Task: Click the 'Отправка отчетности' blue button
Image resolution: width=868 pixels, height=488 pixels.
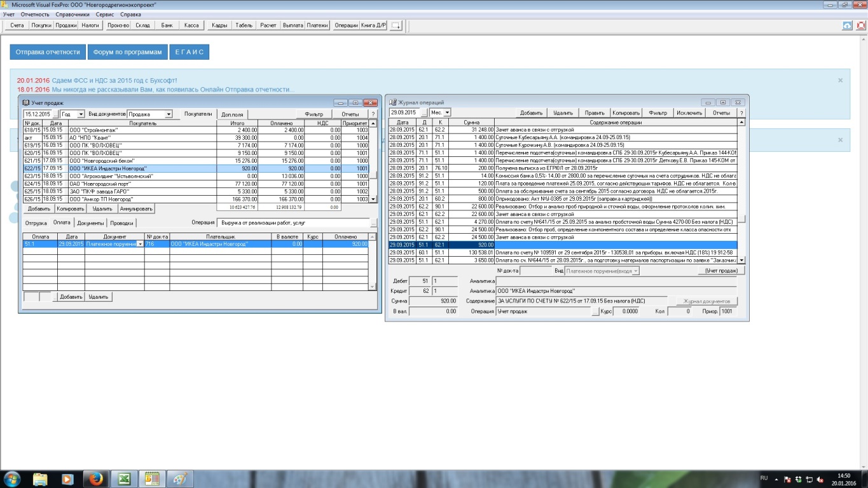Action: [48, 52]
